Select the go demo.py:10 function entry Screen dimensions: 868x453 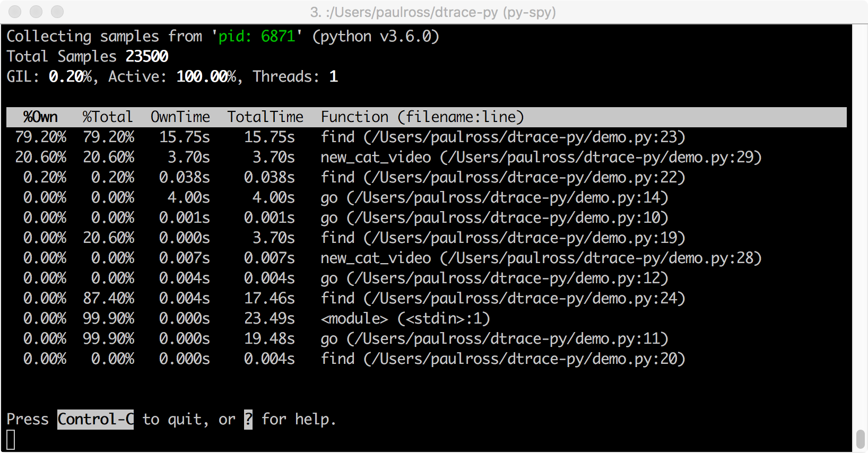click(x=494, y=218)
